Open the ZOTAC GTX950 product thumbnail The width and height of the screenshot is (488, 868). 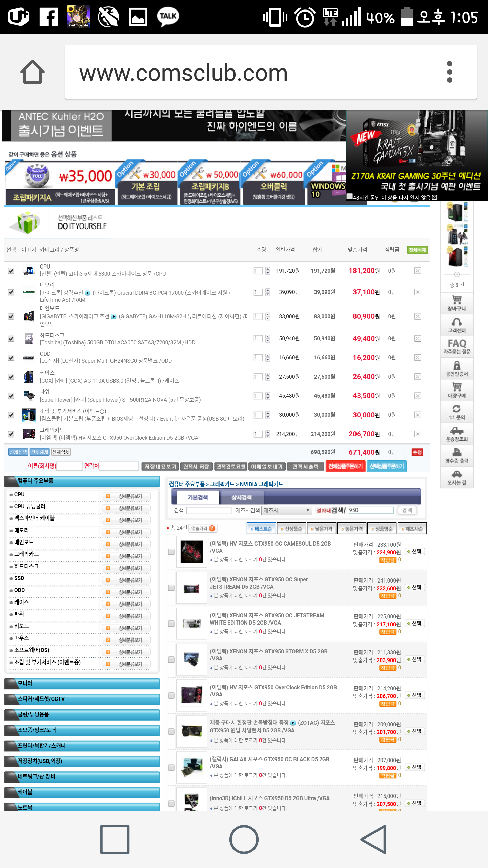pyautogui.click(x=191, y=731)
